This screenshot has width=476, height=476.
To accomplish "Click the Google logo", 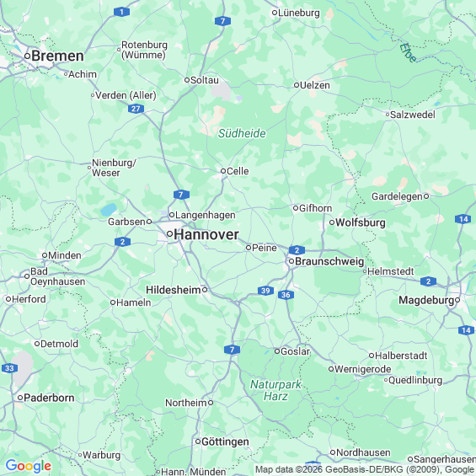I will [x=29, y=466].
